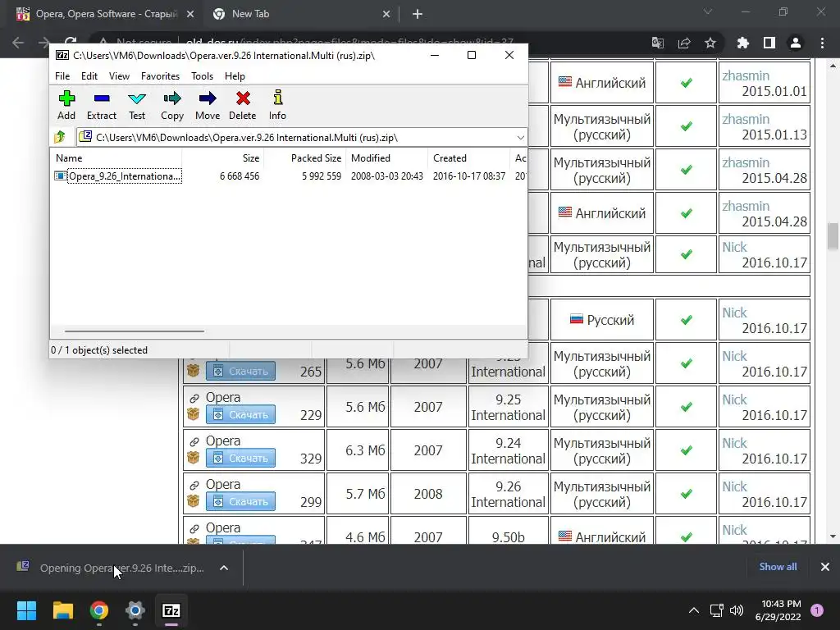Open zhasmin profile link dated 2015.01.13
The height and width of the screenshot is (630, 840).
coord(745,120)
